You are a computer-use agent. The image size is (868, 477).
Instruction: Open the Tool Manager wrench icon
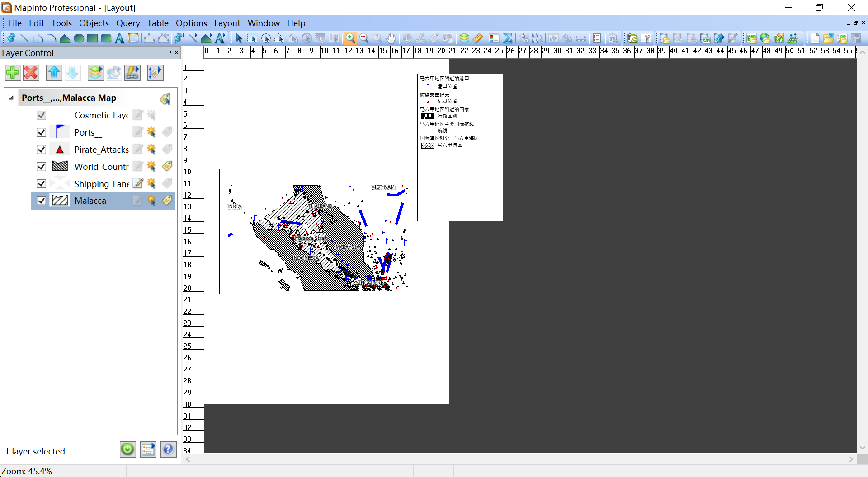[x=646, y=38]
